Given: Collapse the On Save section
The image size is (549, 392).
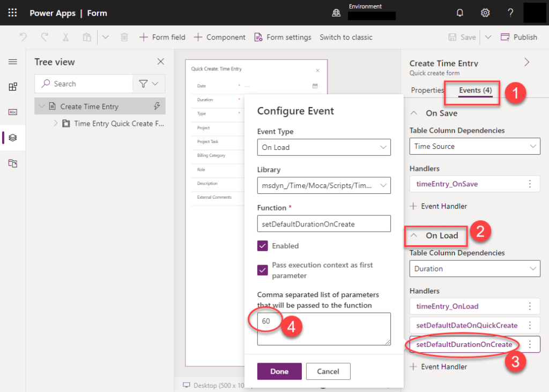Looking at the screenshot, I should click(x=414, y=114).
